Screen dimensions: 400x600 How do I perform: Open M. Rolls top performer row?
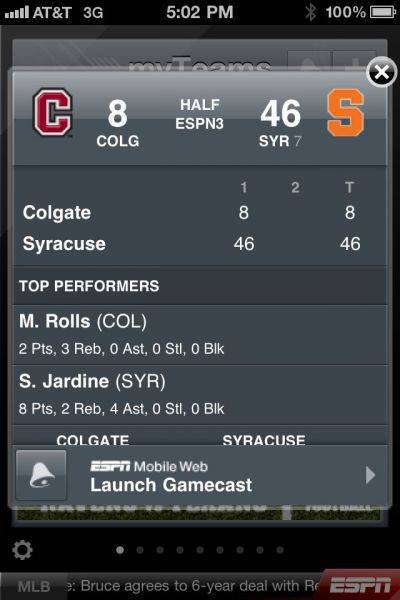200,335
